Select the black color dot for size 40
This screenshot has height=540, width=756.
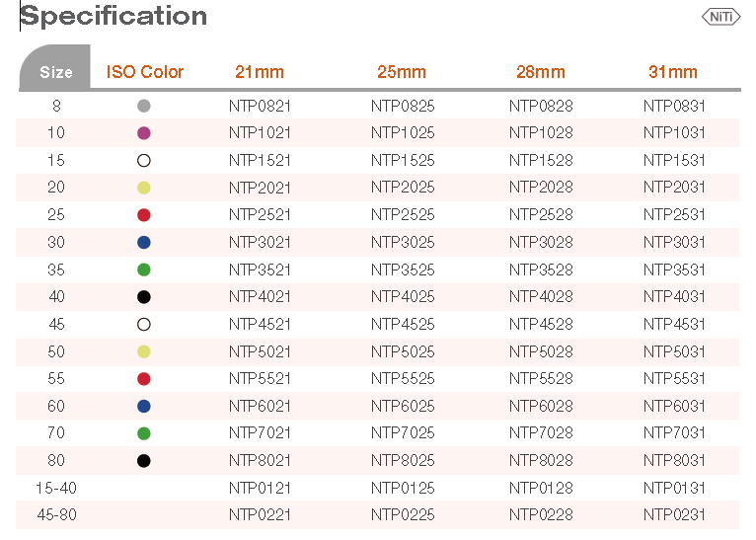(x=144, y=296)
